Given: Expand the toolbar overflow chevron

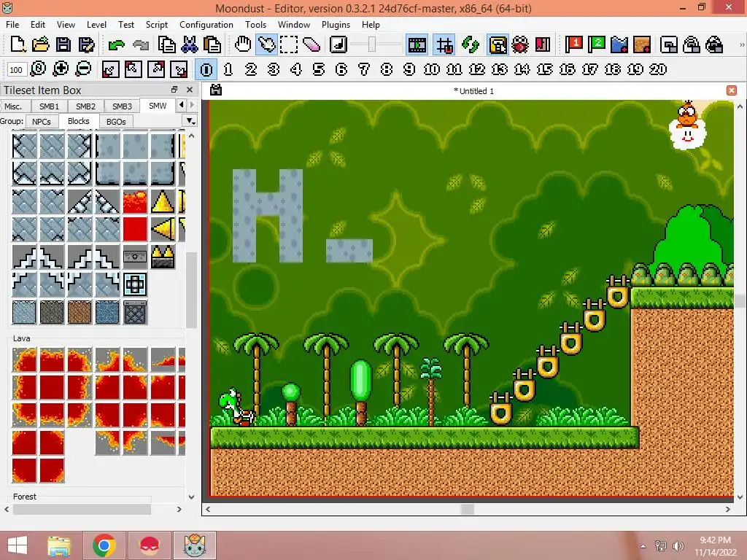Looking at the screenshot, I should 741,44.
